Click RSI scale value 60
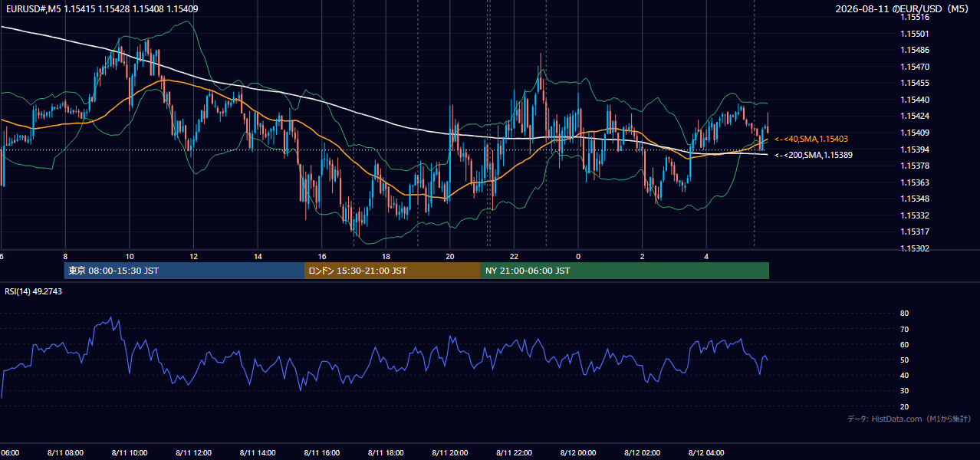The width and height of the screenshot is (980, 460). pos(904,344)
